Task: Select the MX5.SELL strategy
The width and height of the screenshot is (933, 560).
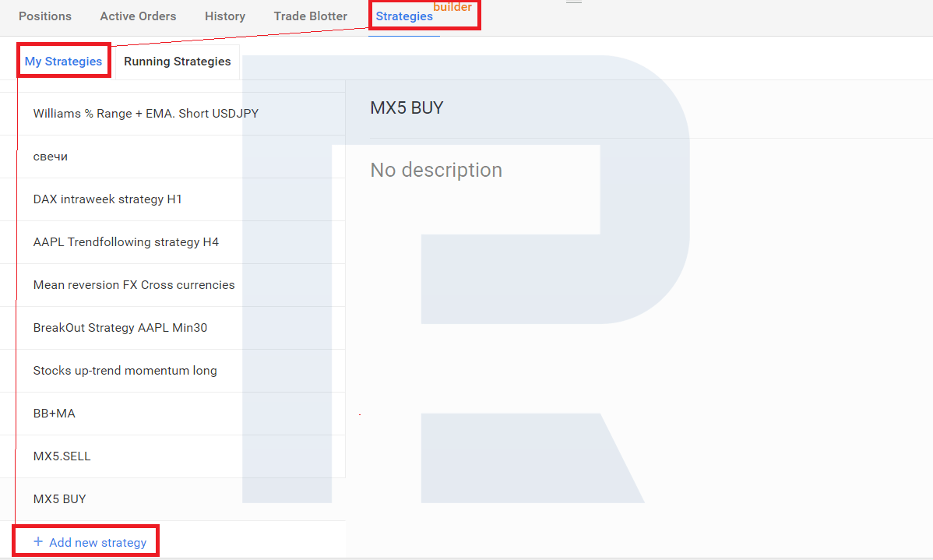Action: [x=173, y=456]
